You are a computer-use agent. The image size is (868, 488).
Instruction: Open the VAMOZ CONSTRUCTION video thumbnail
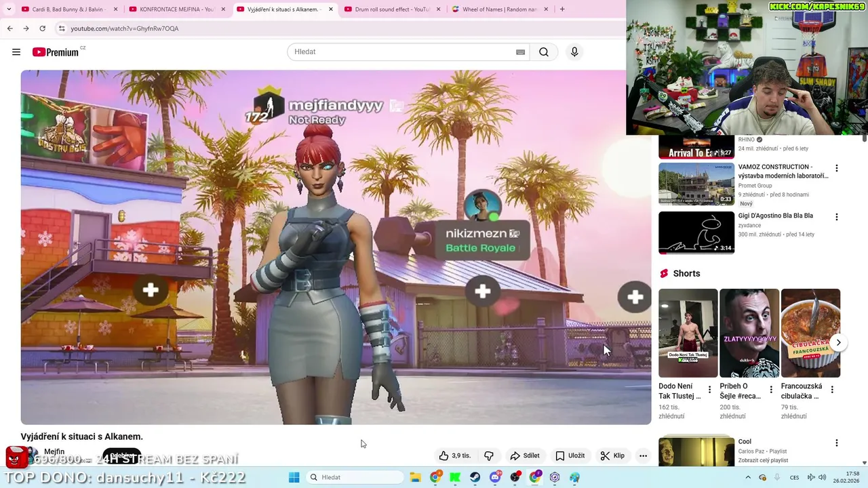696,184
